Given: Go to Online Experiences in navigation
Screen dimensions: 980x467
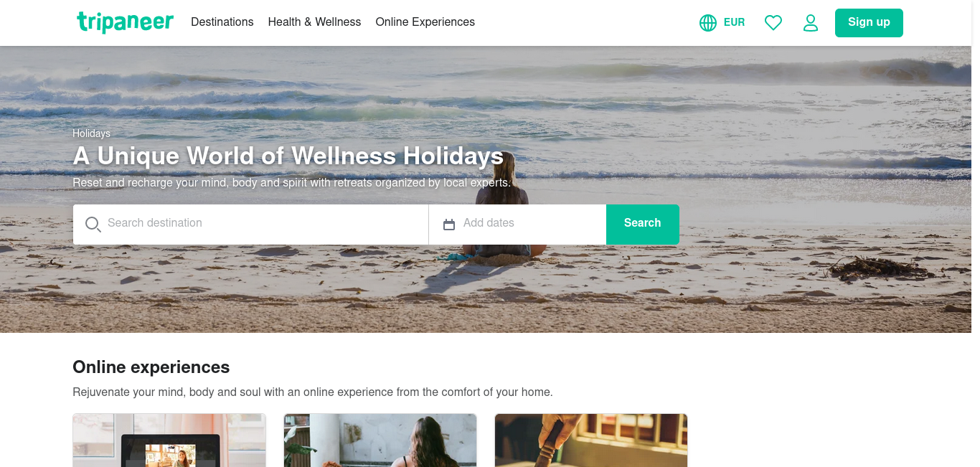Looking at the screenshot, I should pyautogui.click(x=425, y=22).
